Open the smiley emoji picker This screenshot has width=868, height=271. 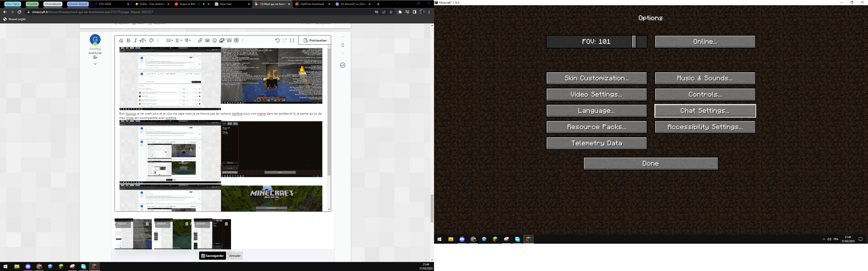tap(215, 40)
